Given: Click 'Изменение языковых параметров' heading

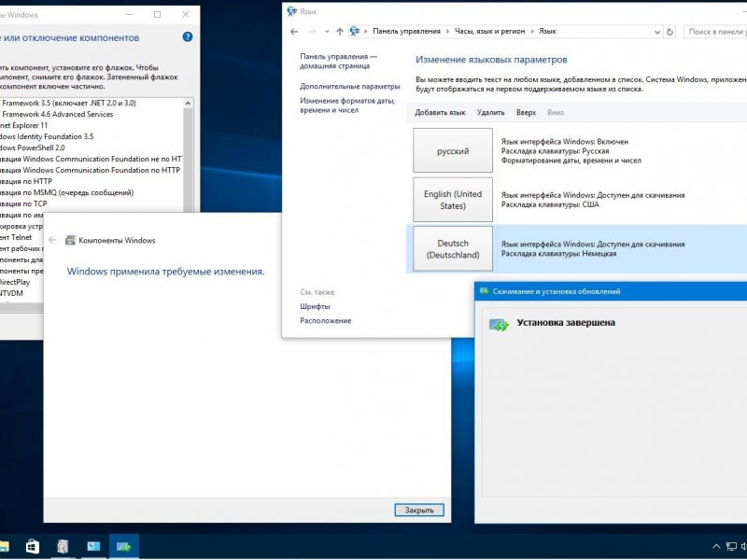Looking at the screenshot, I should 491,60.
